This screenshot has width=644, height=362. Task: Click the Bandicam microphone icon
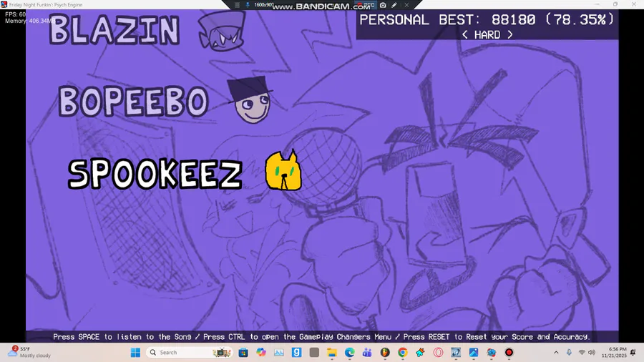click(x=248, y=5)
